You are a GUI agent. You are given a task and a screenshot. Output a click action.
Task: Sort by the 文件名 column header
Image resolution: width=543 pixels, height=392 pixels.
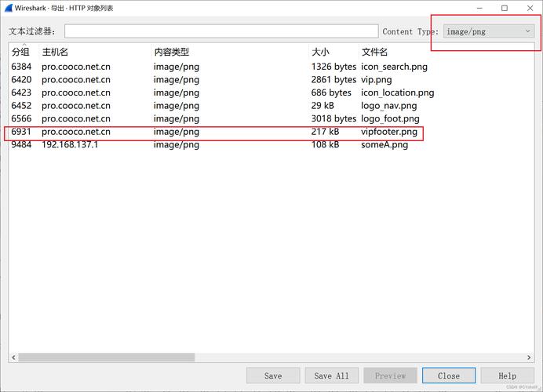[374, 52]
